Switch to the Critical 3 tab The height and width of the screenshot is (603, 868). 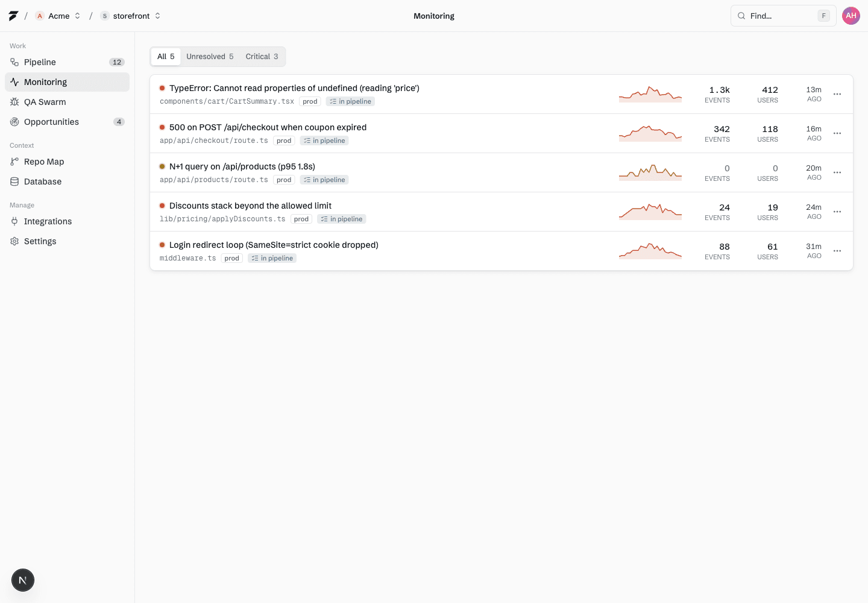click(x=262, y=57)
